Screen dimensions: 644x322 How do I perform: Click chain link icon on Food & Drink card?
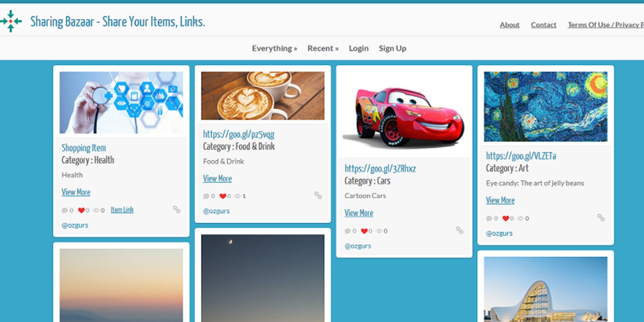click(x=318, y=195)
